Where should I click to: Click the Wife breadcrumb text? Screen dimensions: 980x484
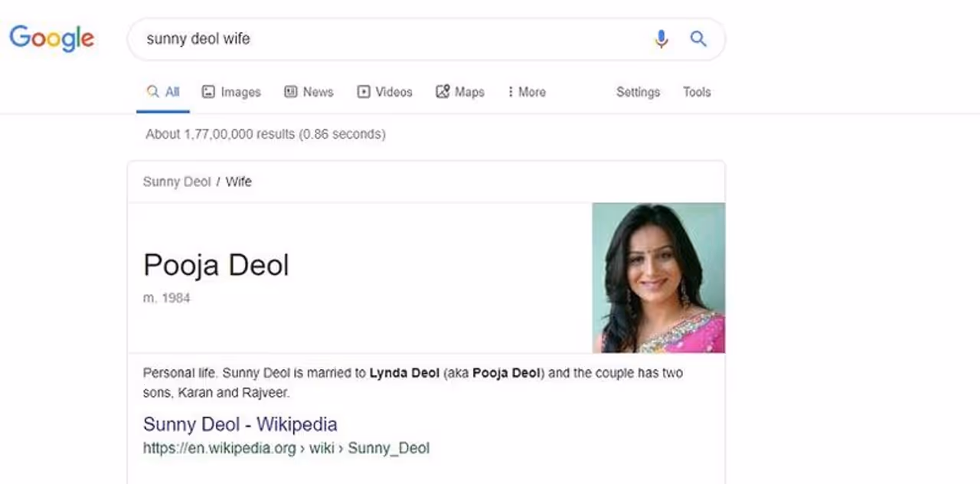[238, 181]
